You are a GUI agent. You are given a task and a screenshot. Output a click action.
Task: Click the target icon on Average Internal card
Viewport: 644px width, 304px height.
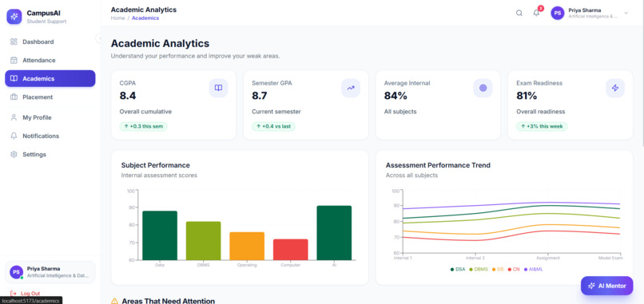click(483, 88)
